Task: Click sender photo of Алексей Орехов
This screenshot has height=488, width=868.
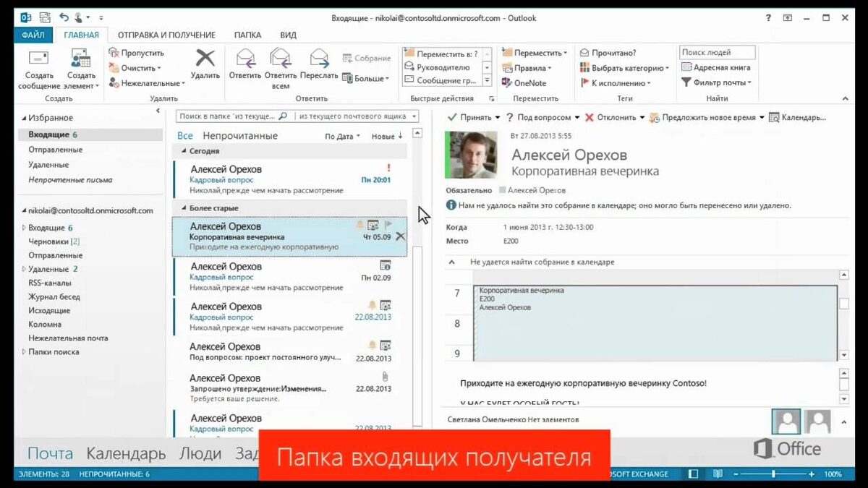Action: (471, 155)
